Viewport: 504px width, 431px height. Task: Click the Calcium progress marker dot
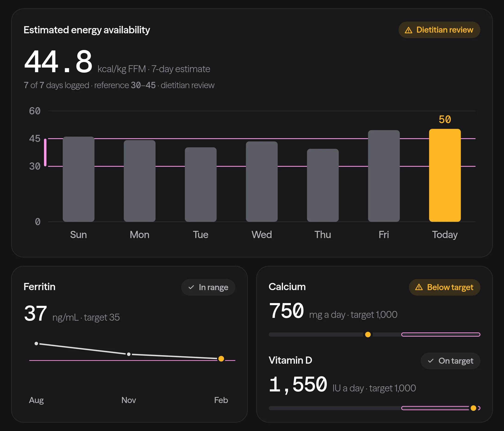point(368,335)
